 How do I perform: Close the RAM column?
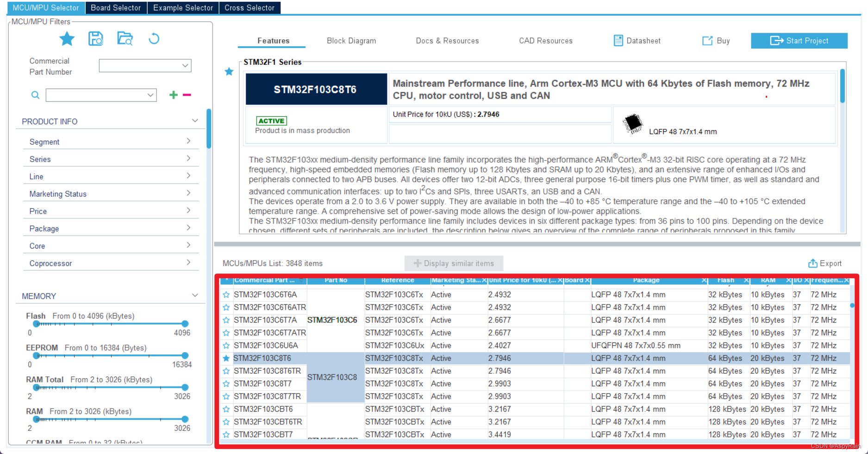click(x=789, y=280)
